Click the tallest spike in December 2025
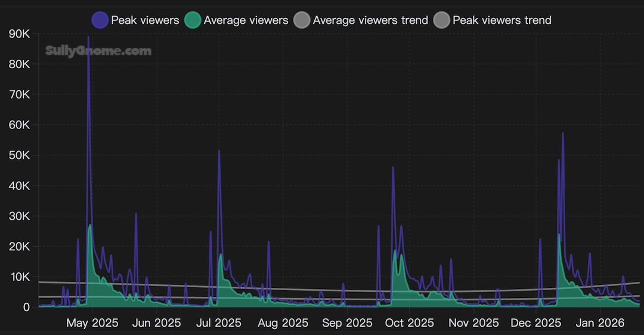 coord(562,134)
